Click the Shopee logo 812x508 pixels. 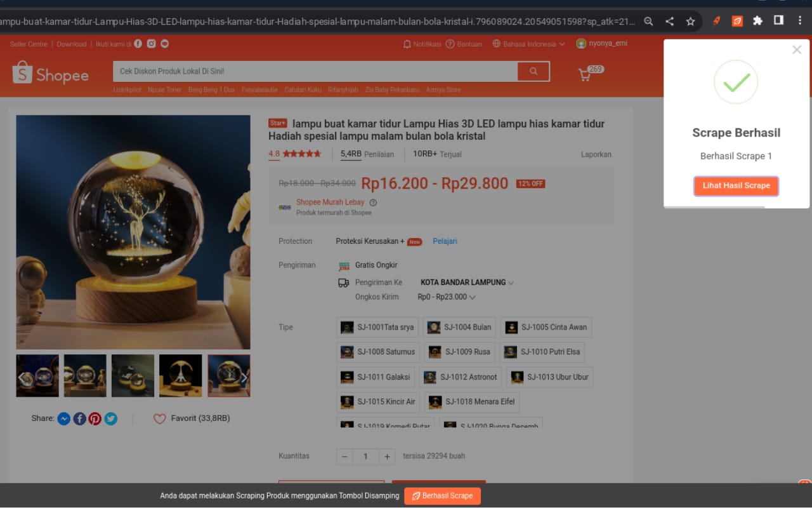click(x=50, y=73)
